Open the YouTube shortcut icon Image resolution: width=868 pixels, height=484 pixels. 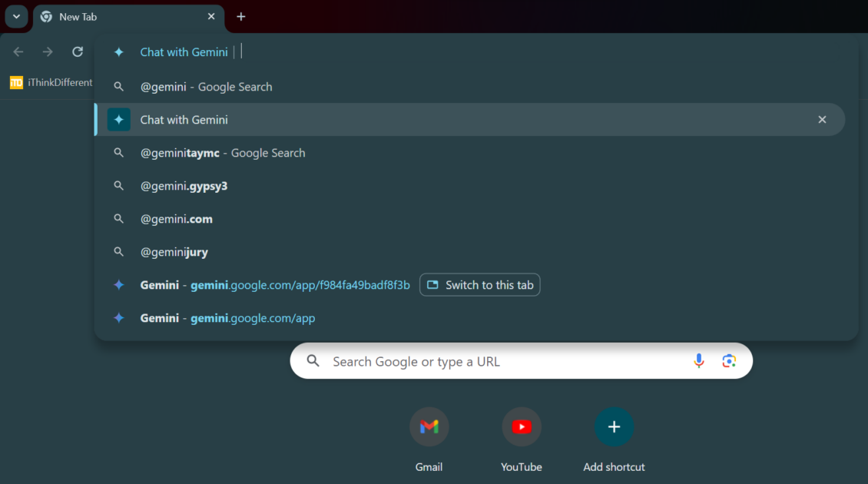[x=522, y=427]
